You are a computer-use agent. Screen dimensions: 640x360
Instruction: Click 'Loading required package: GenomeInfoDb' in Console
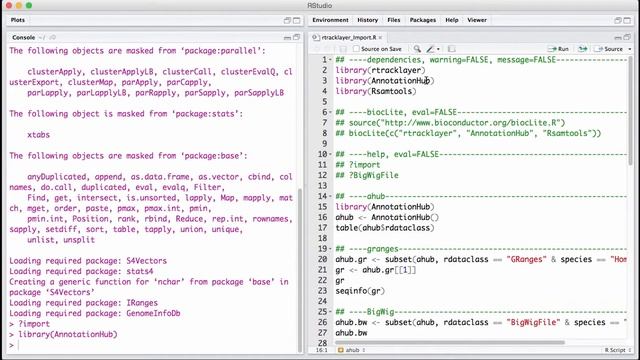point(95,313)
